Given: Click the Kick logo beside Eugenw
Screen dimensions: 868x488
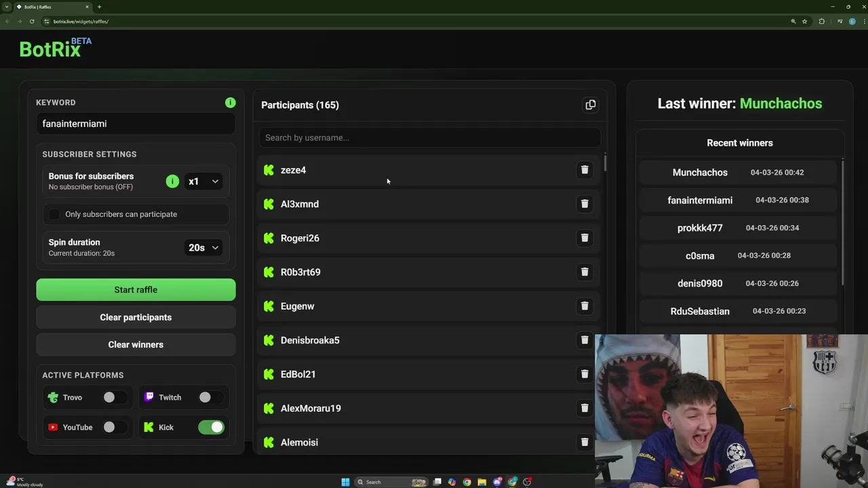Looking at the screenshot, I should [x=269, y=306].
